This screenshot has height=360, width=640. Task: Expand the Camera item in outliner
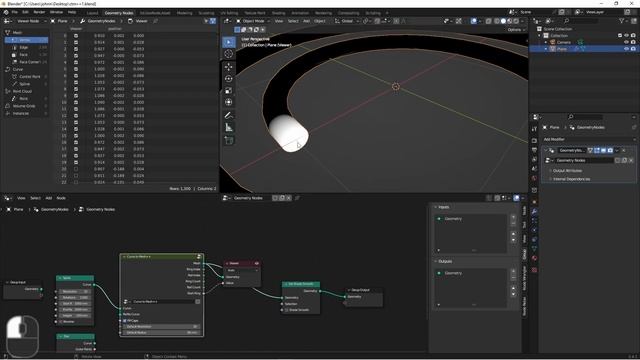pyautogui.click(x=546, y=42)
